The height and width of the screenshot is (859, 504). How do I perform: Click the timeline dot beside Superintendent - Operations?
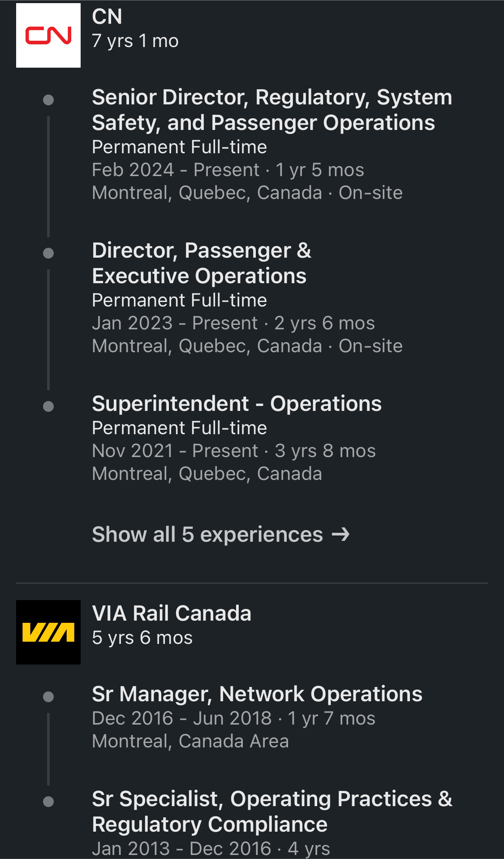(x=48, y=406)
